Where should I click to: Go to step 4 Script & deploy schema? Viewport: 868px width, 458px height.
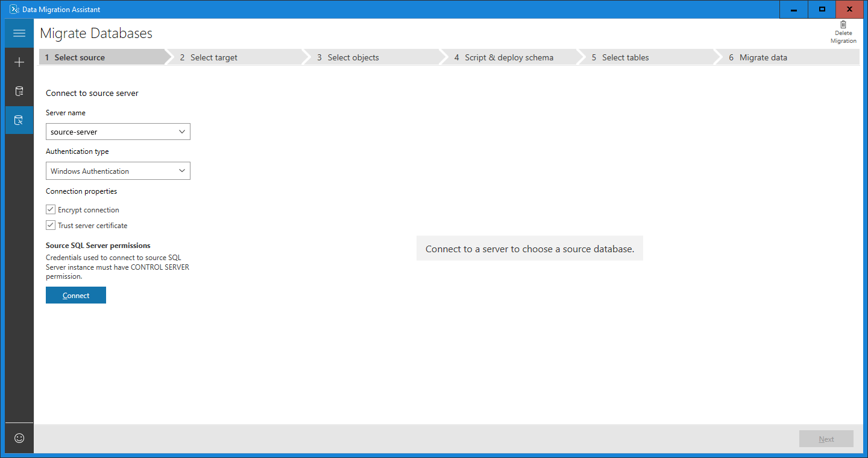coord(512,57)
